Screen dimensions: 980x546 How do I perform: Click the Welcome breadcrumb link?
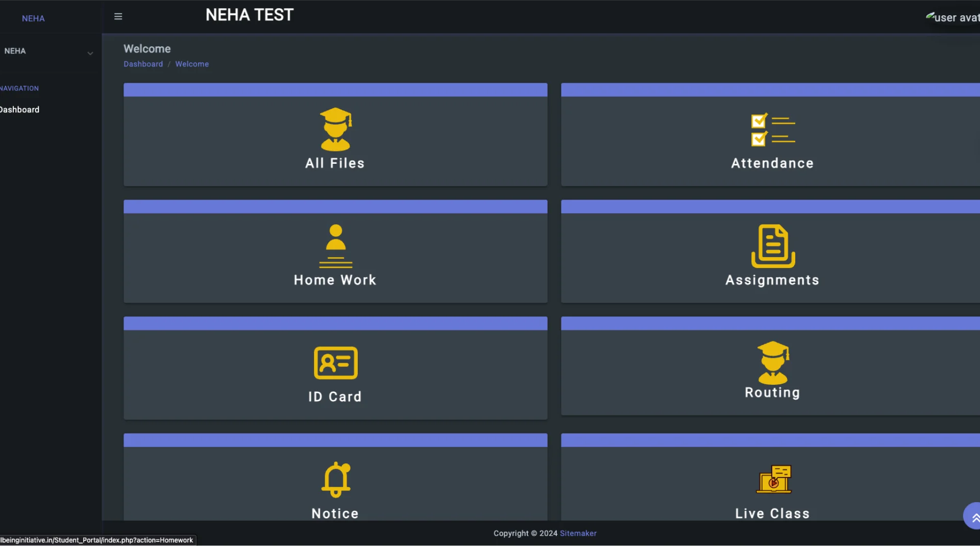click(192, 64)
